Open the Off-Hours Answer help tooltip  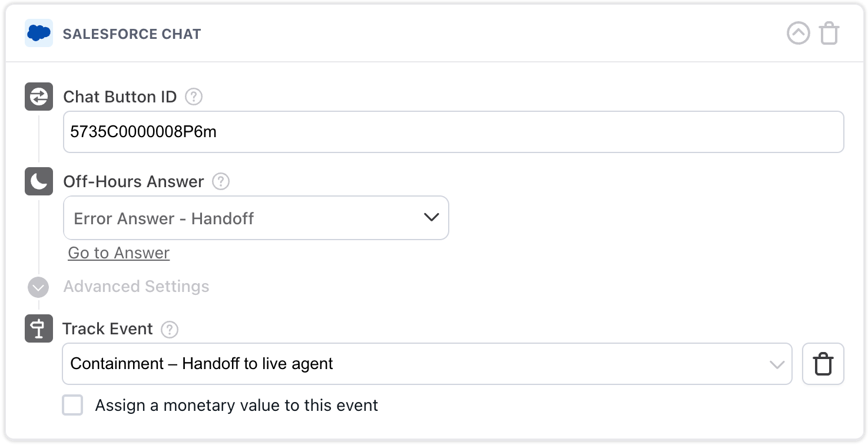[x=220, y=182]
